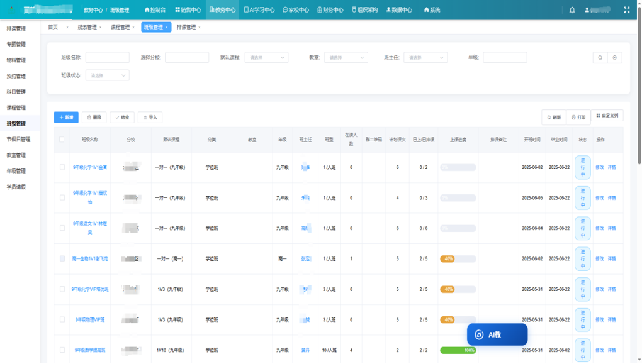Close the 线索管理 tab with its x

100,28
